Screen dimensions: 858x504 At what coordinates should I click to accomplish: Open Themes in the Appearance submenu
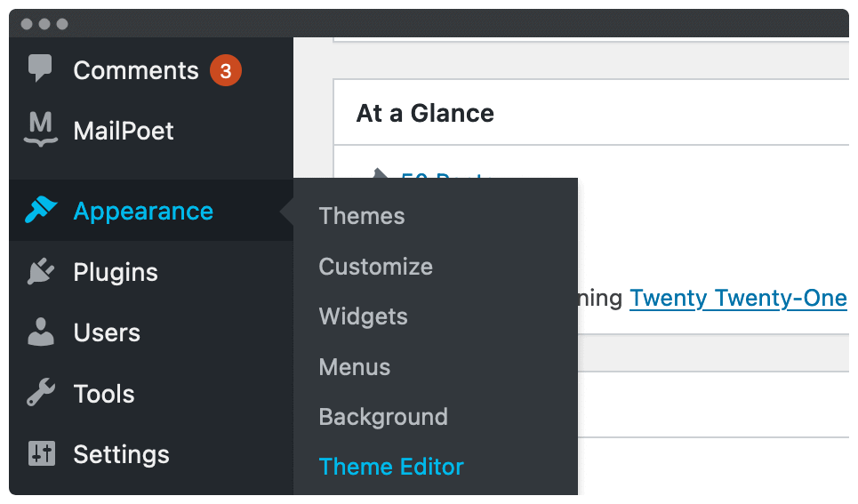362,216
